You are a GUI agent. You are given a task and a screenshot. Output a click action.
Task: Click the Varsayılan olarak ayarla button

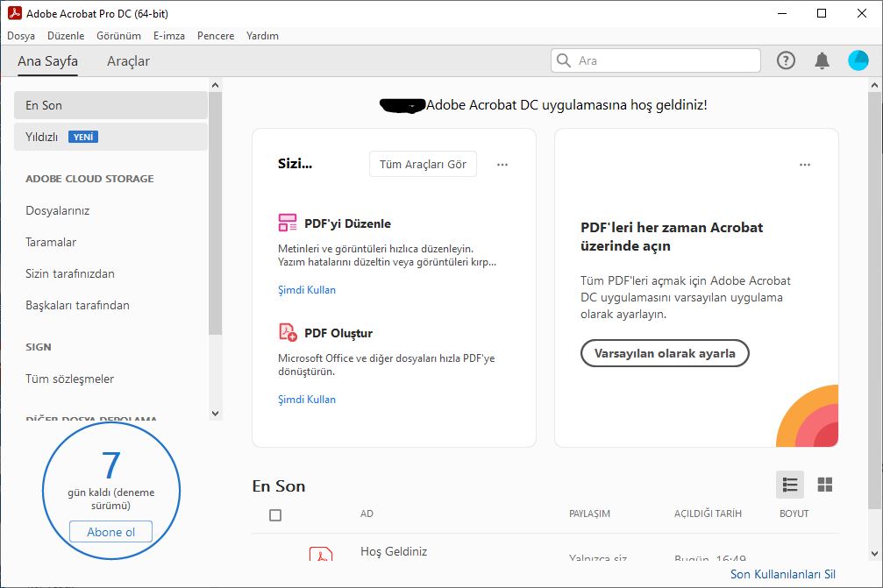[665, 353]
